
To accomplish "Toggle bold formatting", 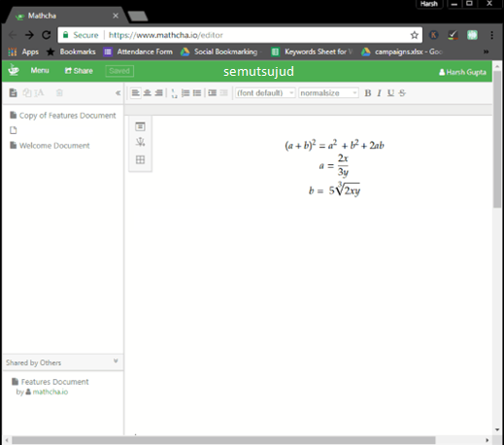I will (x=368, y=93).
